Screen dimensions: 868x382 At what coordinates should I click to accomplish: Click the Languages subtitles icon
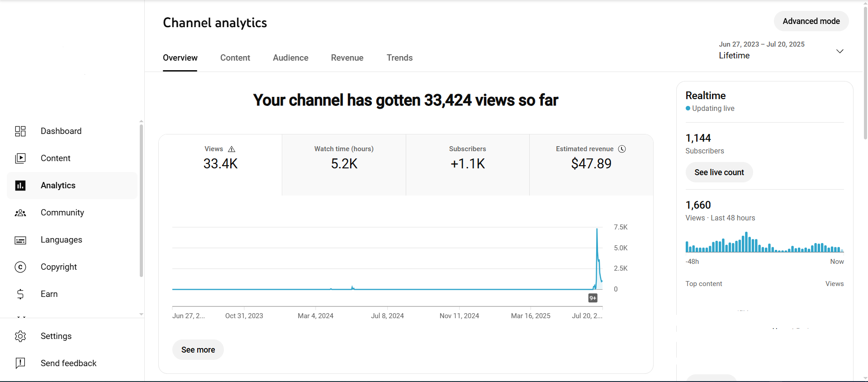[20, 240]
